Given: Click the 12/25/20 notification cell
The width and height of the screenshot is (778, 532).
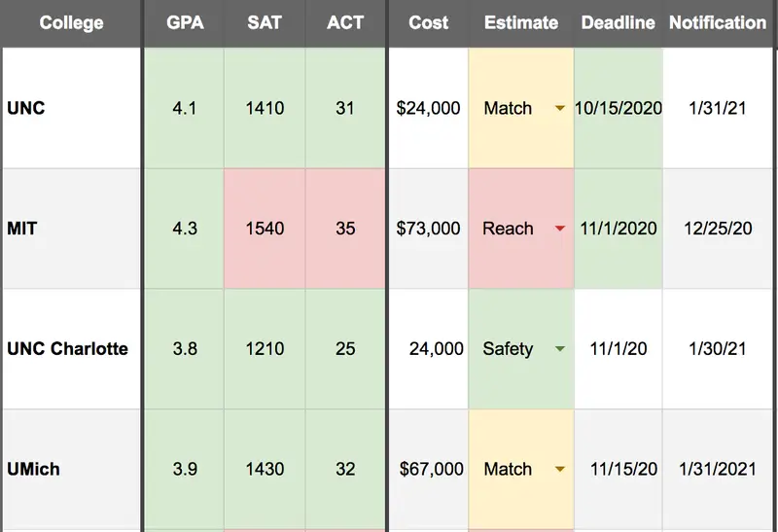Looking at the screenshot, I should pyautogui.click(x=718, y=229).
